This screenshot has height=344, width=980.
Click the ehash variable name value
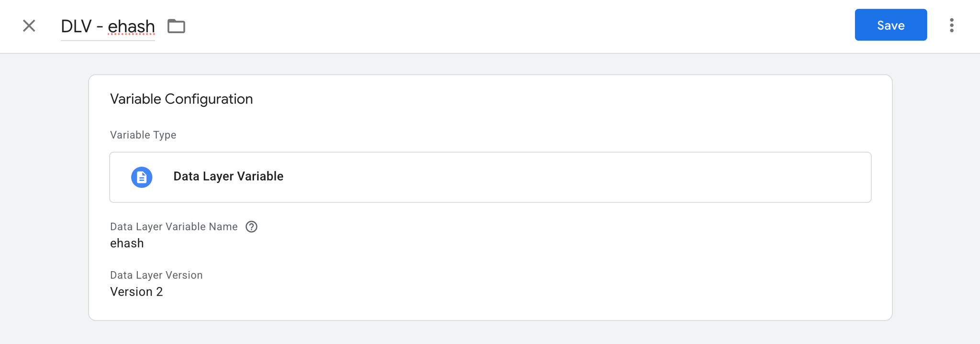[127, 243]
